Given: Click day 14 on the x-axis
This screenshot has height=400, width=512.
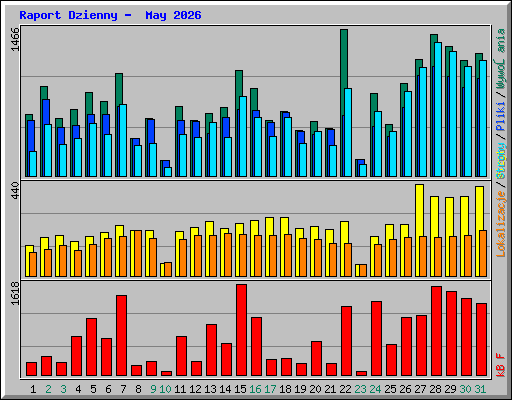Looking at the screenshot, I should coord(225,389).
